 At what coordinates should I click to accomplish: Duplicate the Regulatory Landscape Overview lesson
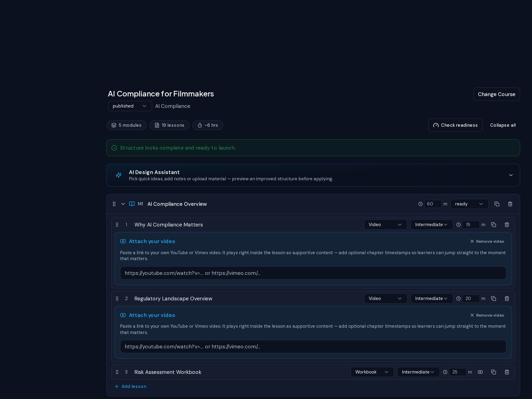click(x=494, y=299)
